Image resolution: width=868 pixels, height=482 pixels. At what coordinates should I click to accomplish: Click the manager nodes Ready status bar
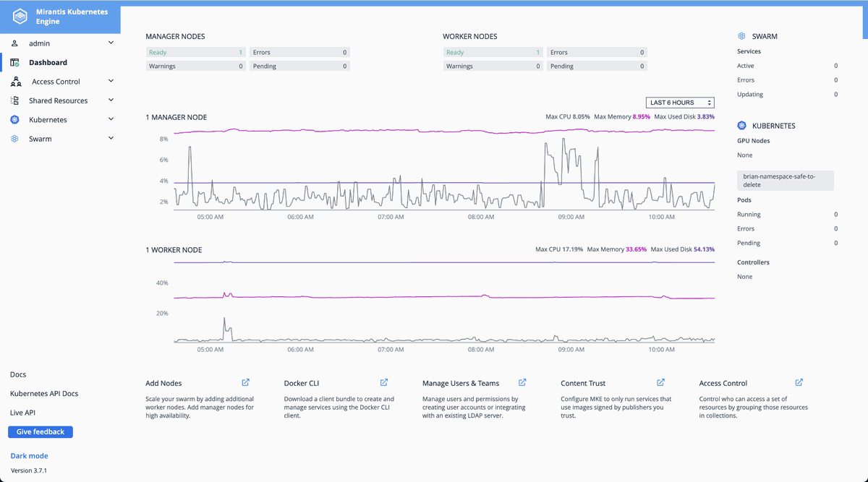(195, 52)
